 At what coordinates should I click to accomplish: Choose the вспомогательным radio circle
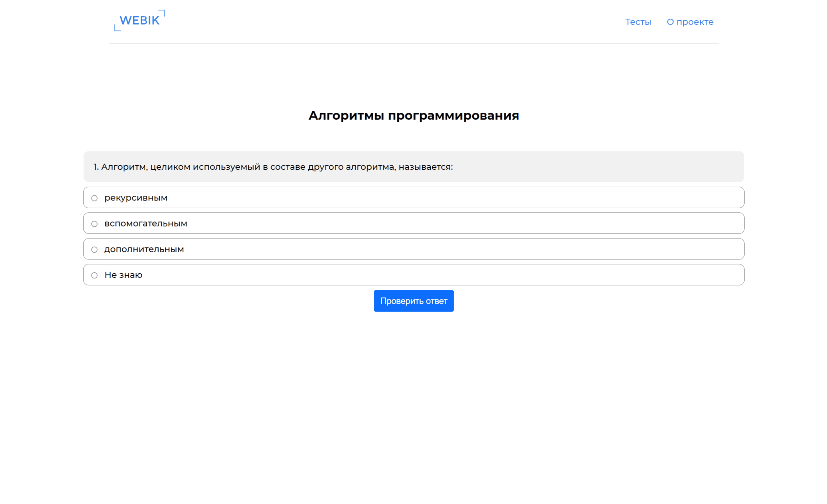click(95, 224)
